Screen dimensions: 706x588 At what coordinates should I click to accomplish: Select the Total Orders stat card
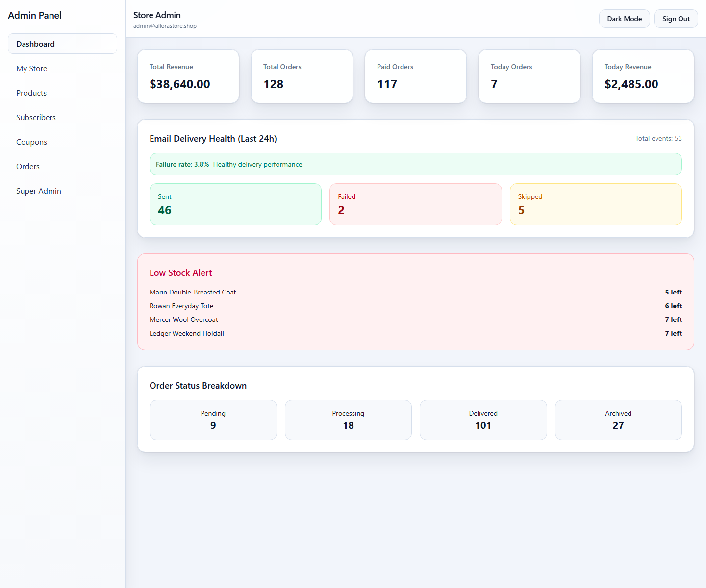point(302,76)
